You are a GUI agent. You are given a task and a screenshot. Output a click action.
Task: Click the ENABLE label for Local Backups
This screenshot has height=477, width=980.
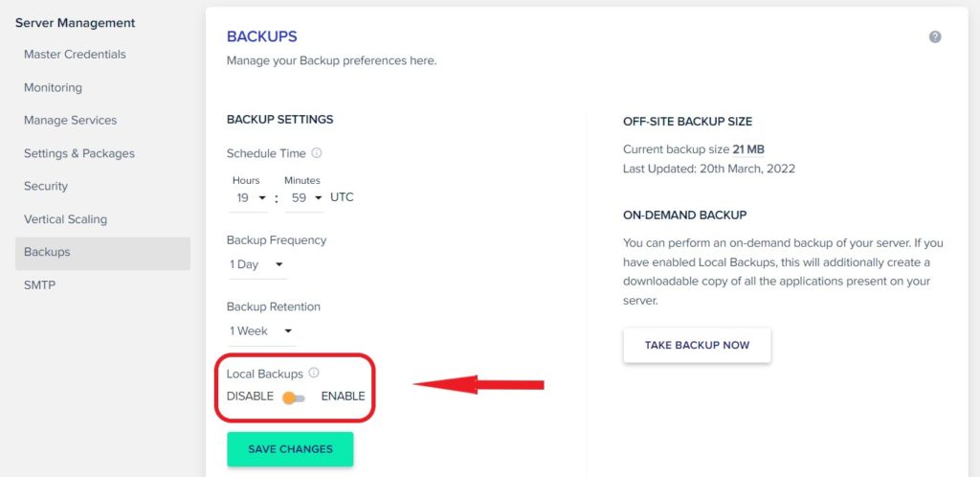343,397
